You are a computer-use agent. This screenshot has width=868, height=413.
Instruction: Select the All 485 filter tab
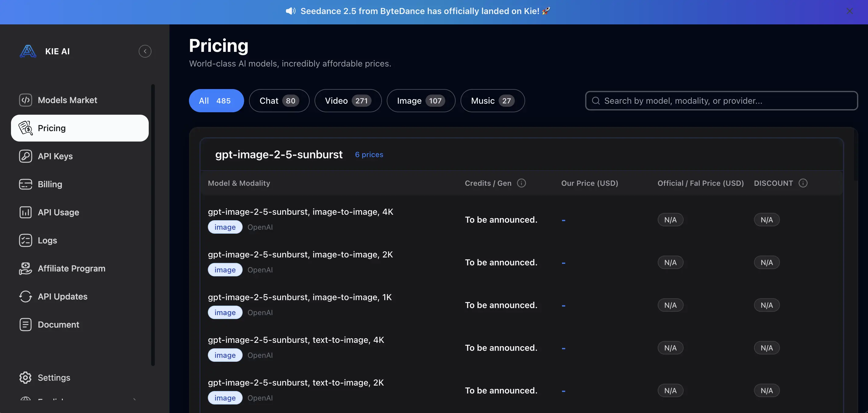coord(216,101)
